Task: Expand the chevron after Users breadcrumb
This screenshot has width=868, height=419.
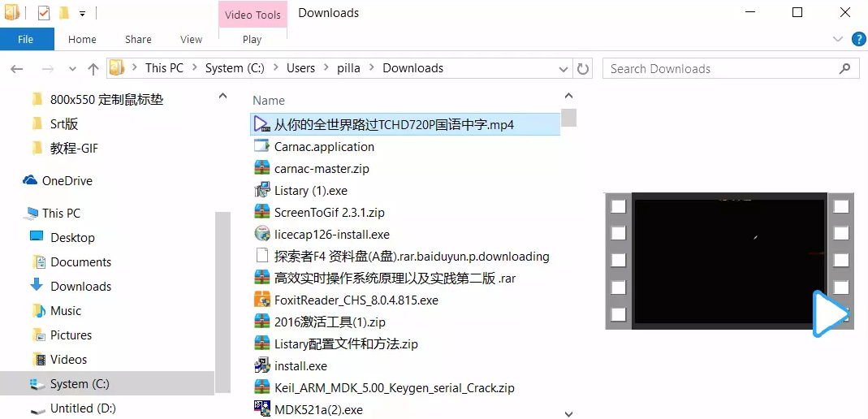Action: (x=326, y=68)
